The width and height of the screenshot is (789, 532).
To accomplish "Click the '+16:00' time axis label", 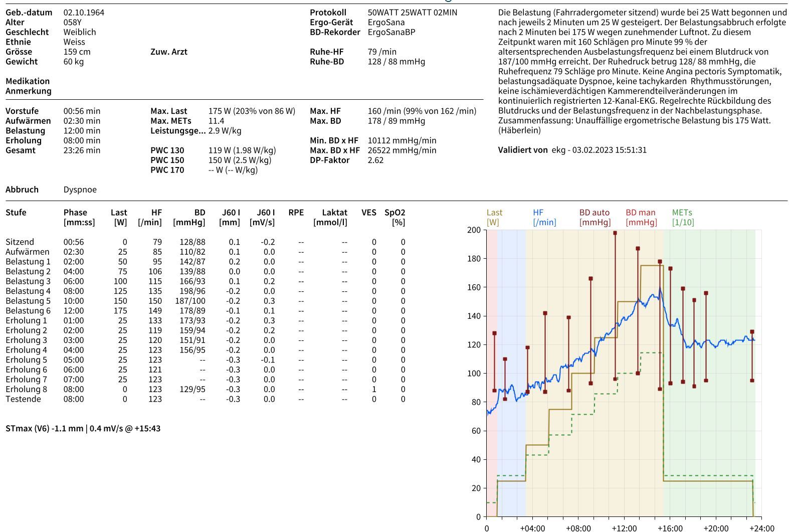I will [x=670, y=528].
